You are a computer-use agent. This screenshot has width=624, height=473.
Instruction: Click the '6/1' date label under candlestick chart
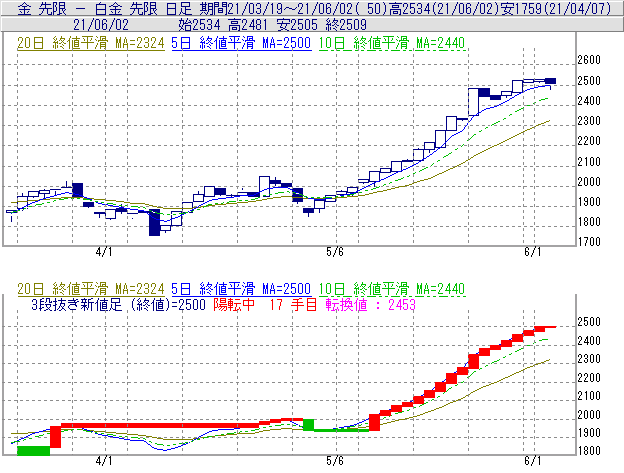tap(533, 252)
